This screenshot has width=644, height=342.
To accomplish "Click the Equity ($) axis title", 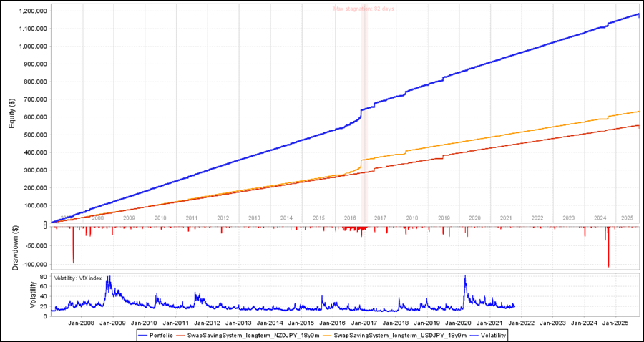I will point(11,114).
